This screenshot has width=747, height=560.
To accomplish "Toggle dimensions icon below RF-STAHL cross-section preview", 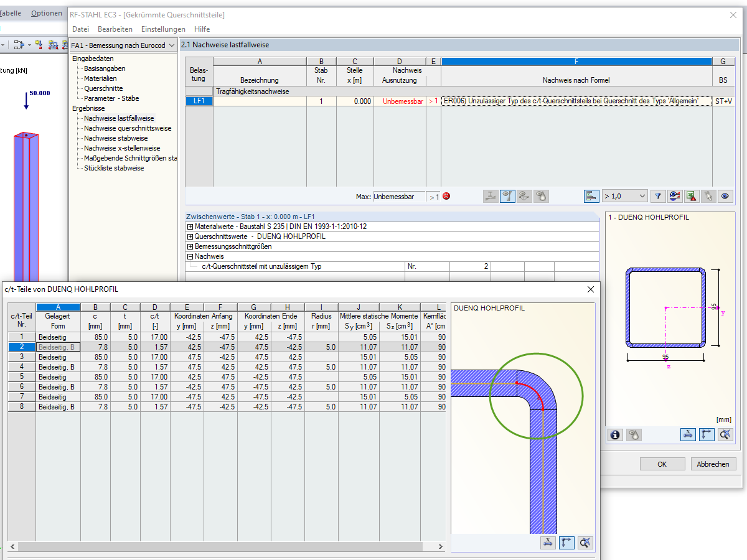I will (688, 435).
